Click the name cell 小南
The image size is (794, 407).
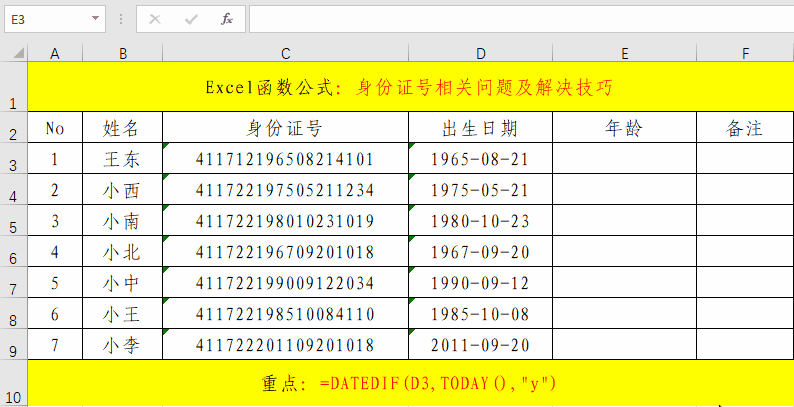(x=123, y=220)
